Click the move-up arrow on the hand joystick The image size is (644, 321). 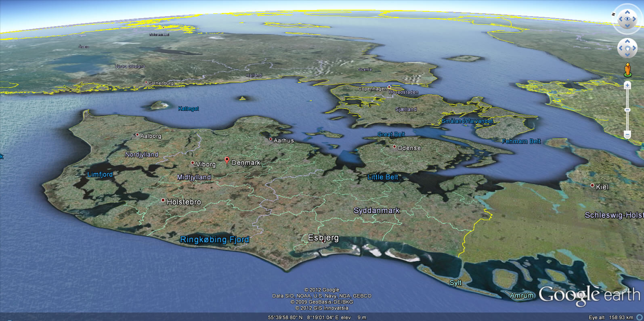click(627, 42)
